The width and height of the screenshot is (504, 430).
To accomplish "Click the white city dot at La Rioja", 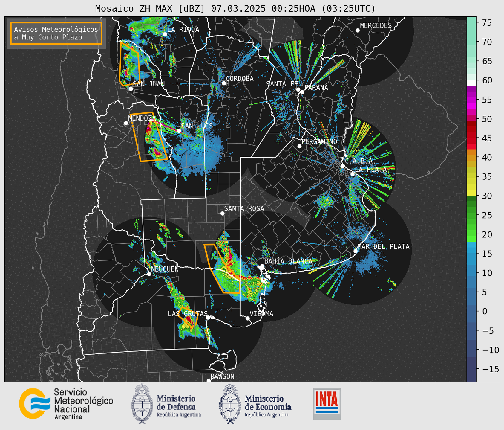I will 165,34.
